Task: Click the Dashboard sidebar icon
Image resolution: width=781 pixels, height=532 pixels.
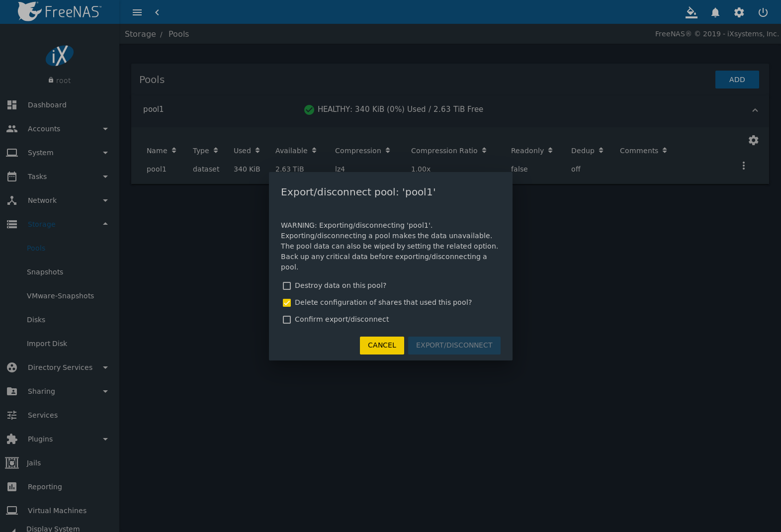Action: point(12,105)
